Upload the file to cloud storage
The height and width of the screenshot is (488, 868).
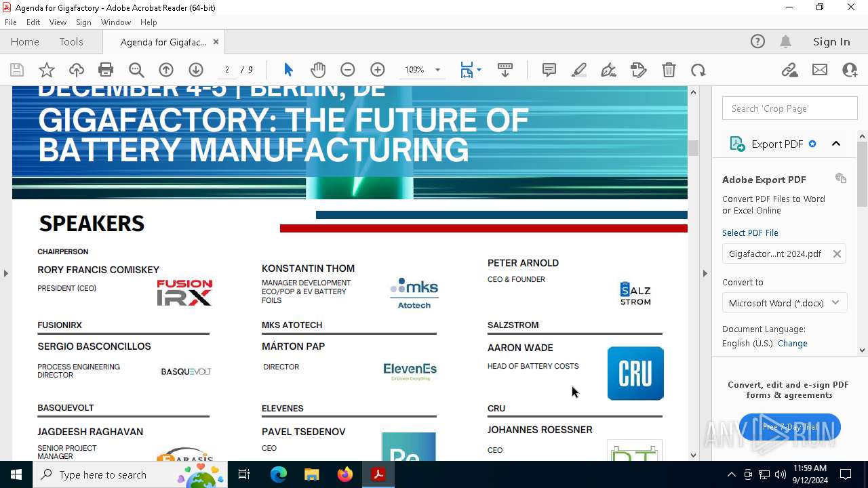pos(77,70)
